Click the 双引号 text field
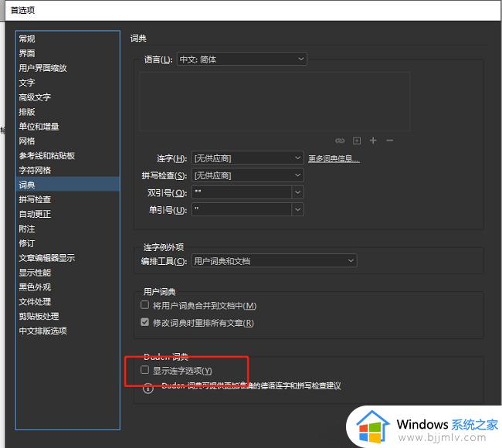This screenshot has width=502, height=448. click(242, 192)
